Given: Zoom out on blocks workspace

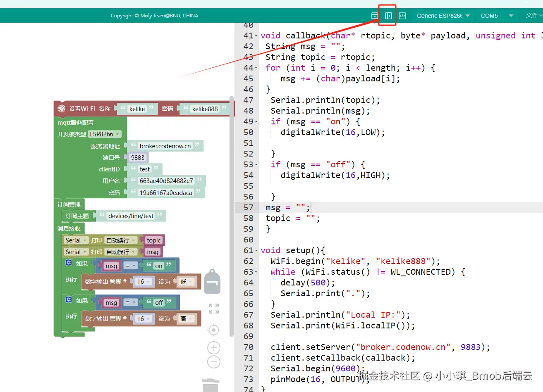Looking at the screenshot, I should coord(213,362).
